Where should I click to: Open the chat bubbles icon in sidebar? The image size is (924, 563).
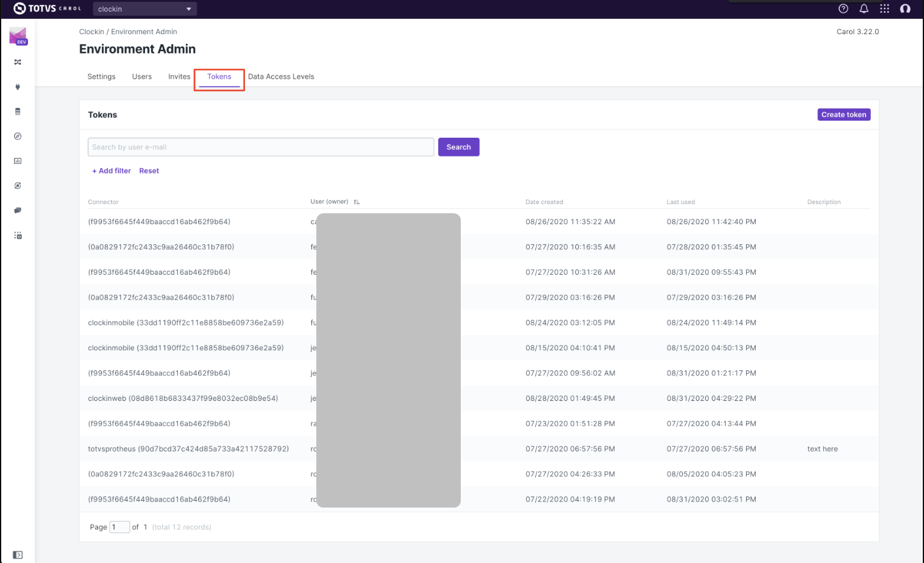18,210
